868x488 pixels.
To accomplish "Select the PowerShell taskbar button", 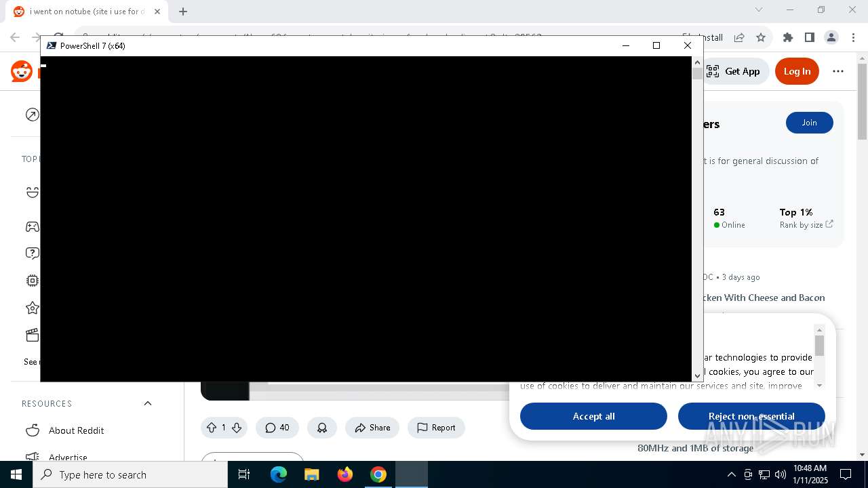I will pos(412,474).
